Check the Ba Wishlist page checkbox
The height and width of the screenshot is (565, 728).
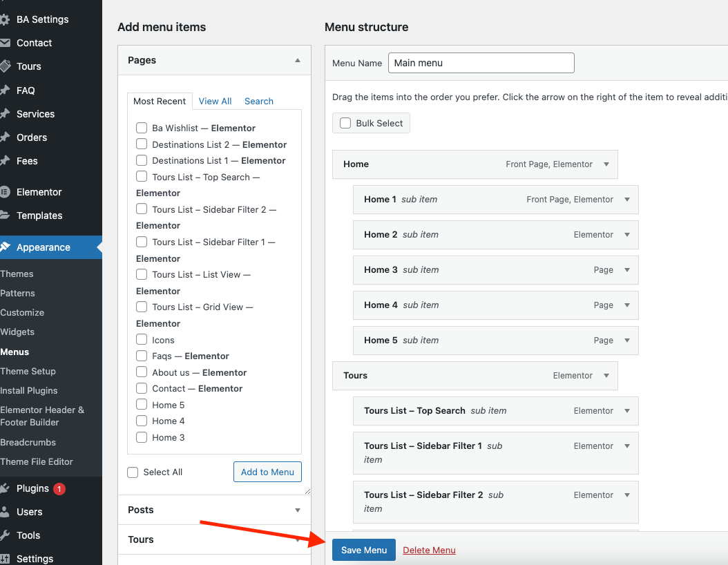[x=142, y=128]
